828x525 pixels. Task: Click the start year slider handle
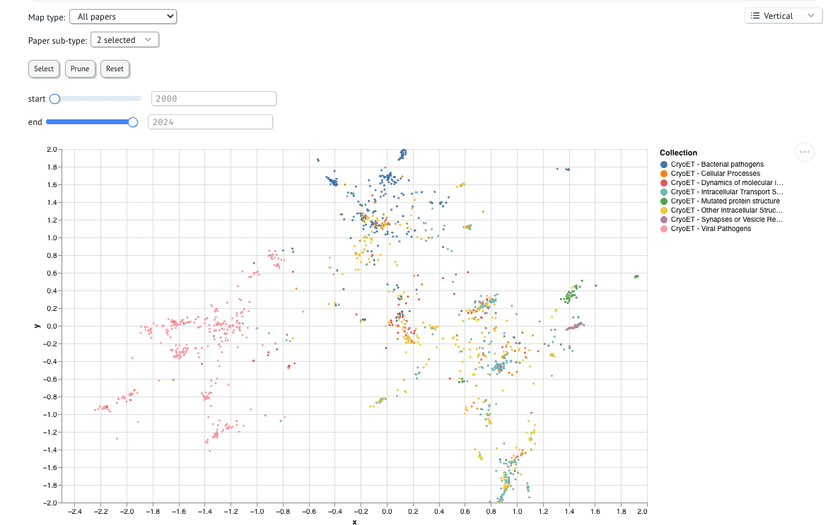[x=55, y=99]
